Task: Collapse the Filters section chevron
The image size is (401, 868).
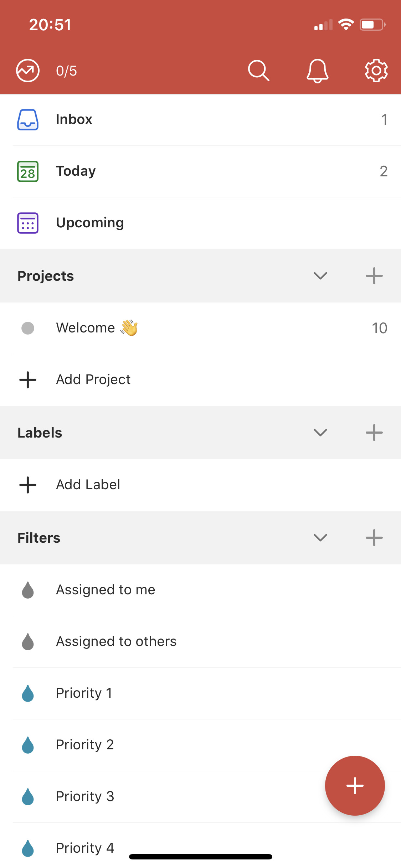Action: tap(320, 538)
